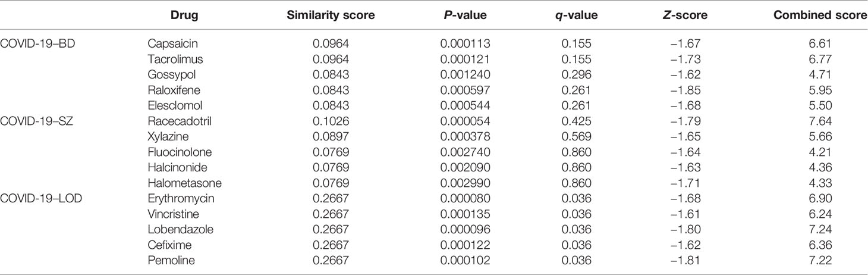Click the Drug column header
Screen dimensions: 868x275
[185, 16]
